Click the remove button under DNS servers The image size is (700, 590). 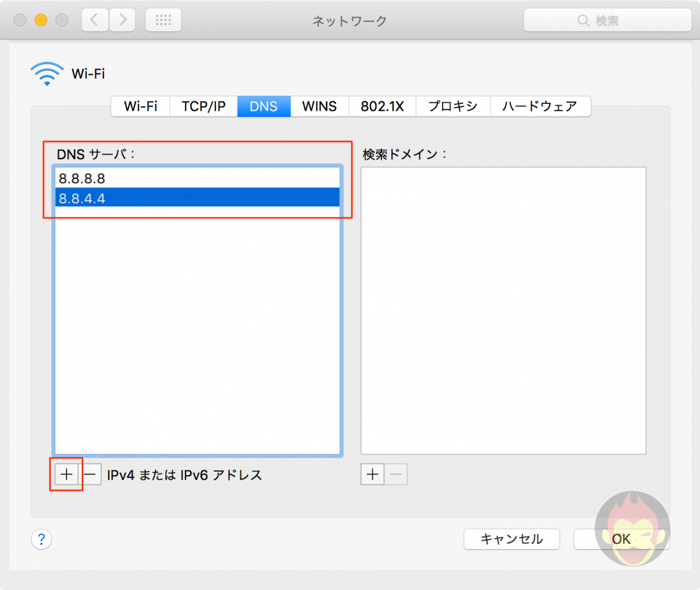coord(90,474)
